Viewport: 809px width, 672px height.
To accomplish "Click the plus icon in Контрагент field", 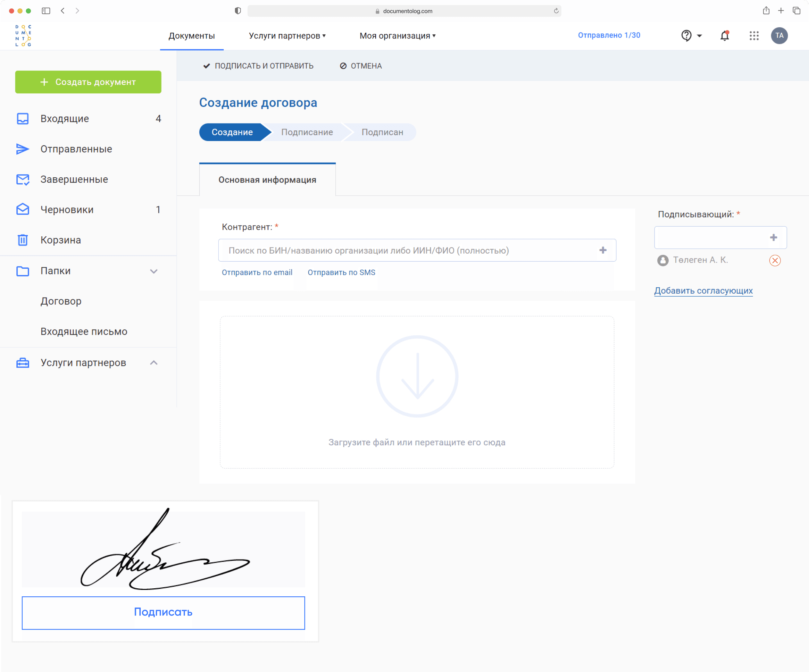I will click(603, 250).
